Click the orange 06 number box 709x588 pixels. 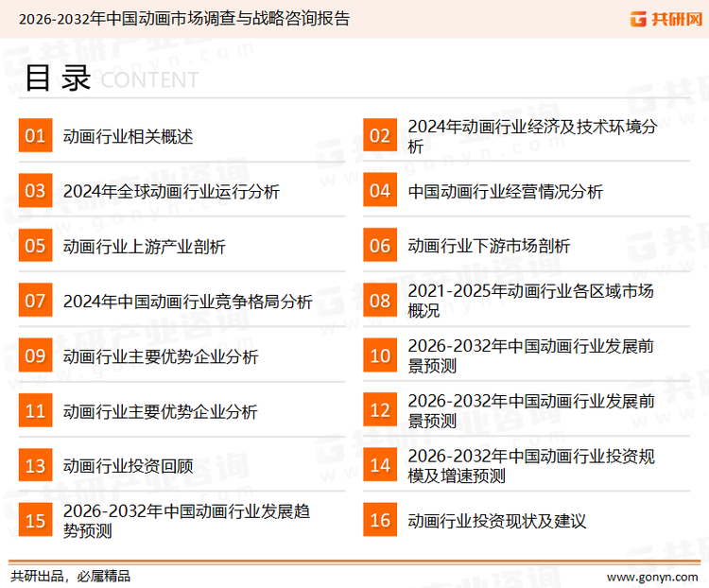[380, 245]
